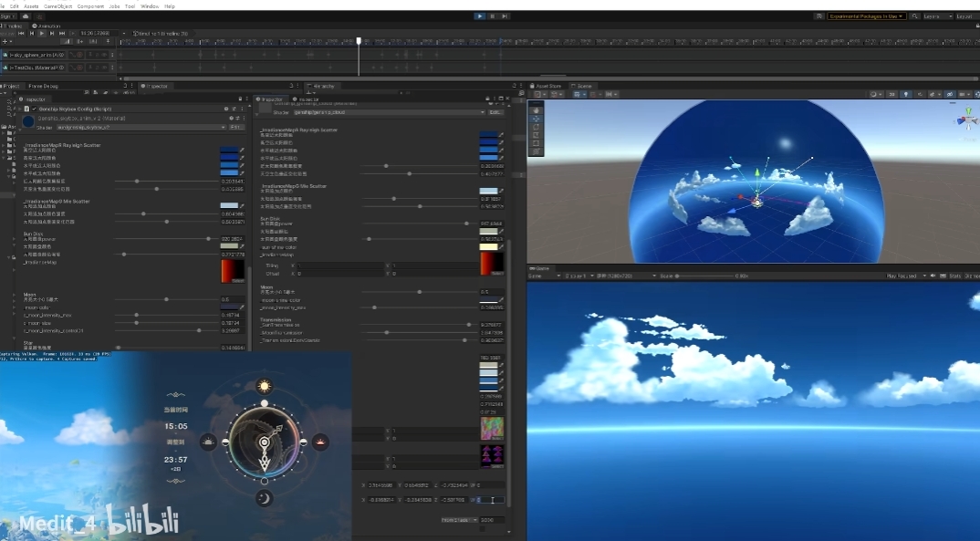Click the Pause button in the top toolbar
The image size is (980, 541).
493,16
